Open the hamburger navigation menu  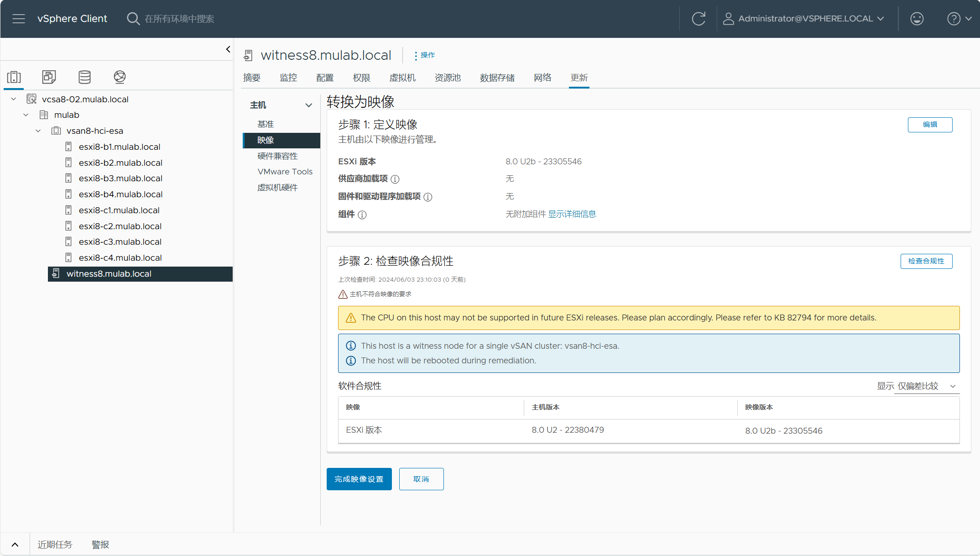tap(19, 19)
